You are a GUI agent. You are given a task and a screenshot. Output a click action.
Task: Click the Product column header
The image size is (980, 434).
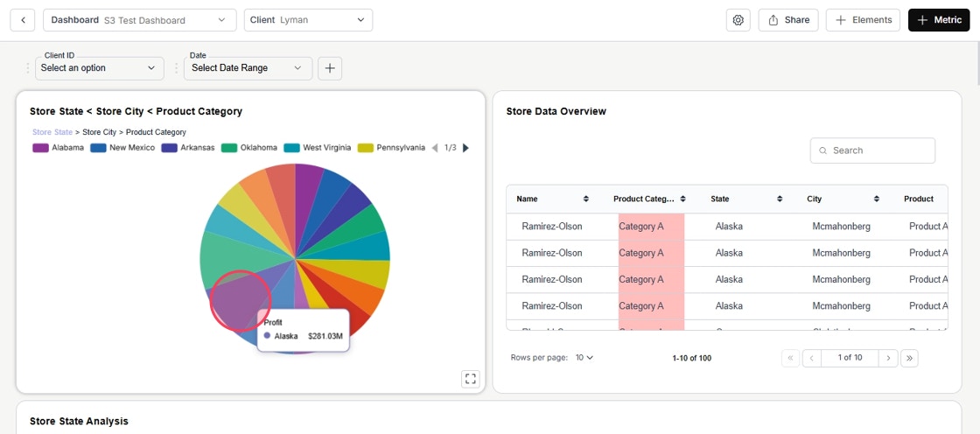click(x=918, y=199)
